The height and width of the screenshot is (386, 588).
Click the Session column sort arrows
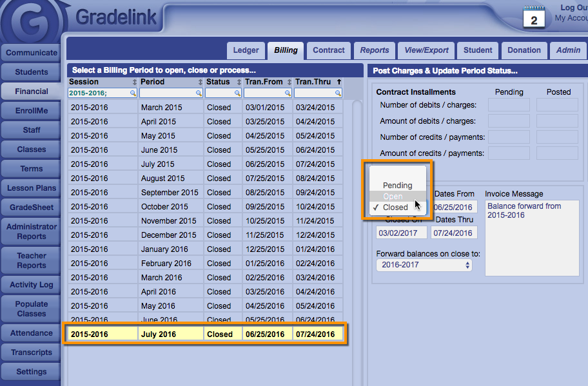point(134,82)
